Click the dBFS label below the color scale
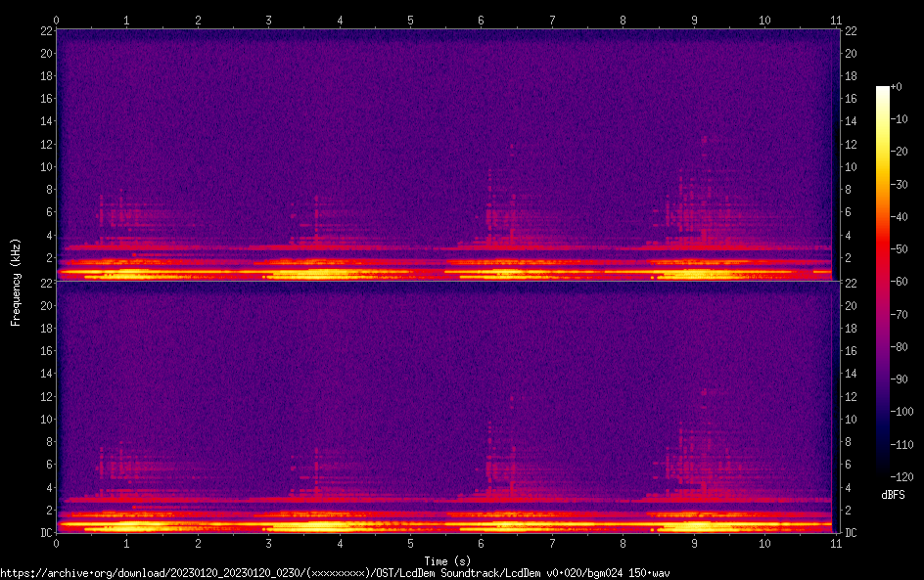 892,496
